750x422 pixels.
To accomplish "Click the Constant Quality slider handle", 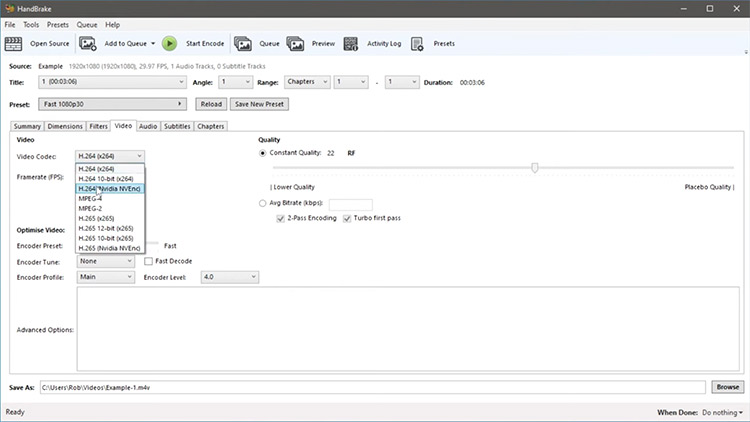I will [535, 167].
